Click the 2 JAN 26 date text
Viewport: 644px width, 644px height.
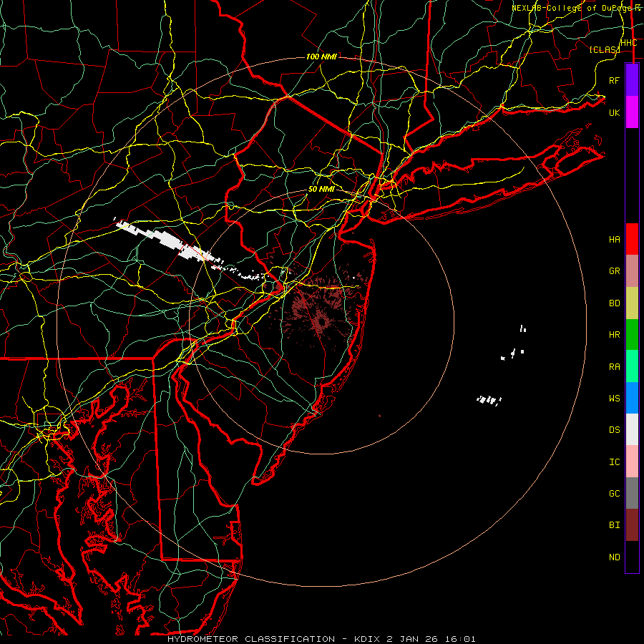[412, 639]
